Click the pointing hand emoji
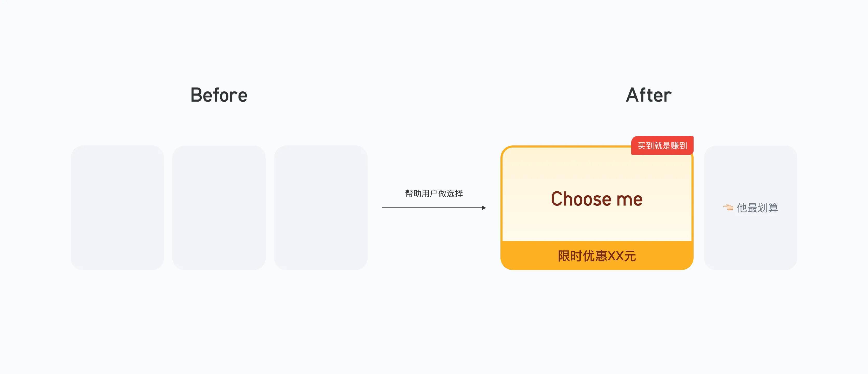The image size is (868, 374). click(728, 208)
